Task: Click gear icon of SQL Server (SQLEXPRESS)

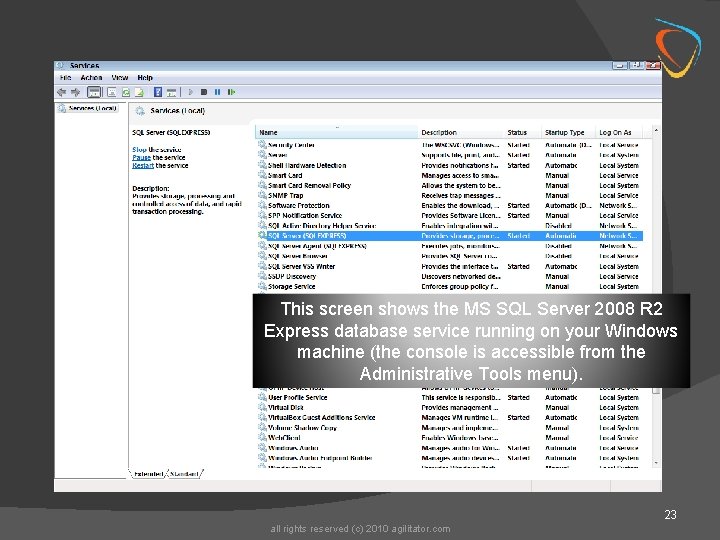Action: pos(262,236)
